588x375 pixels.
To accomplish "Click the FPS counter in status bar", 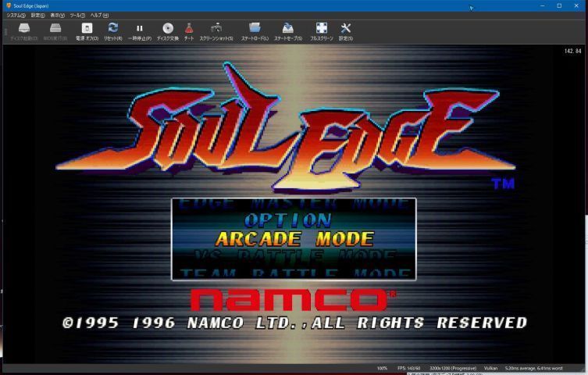I will click(408, 368).
